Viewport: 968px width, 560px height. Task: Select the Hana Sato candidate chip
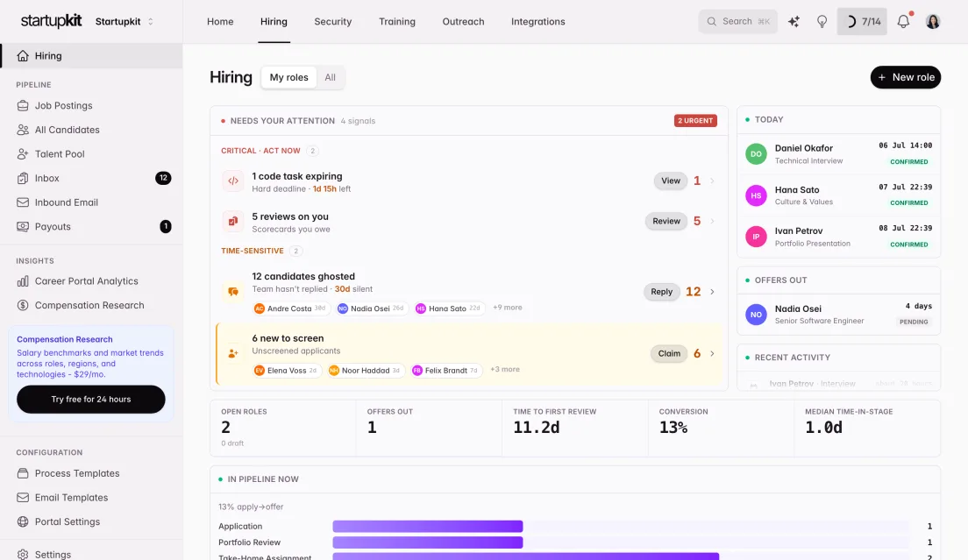(449, 308)
